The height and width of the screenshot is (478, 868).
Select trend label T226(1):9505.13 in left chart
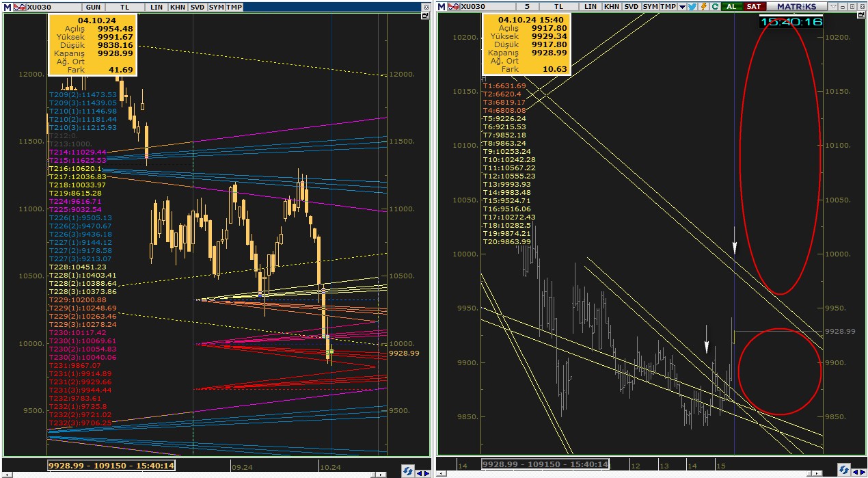(80, 217)
